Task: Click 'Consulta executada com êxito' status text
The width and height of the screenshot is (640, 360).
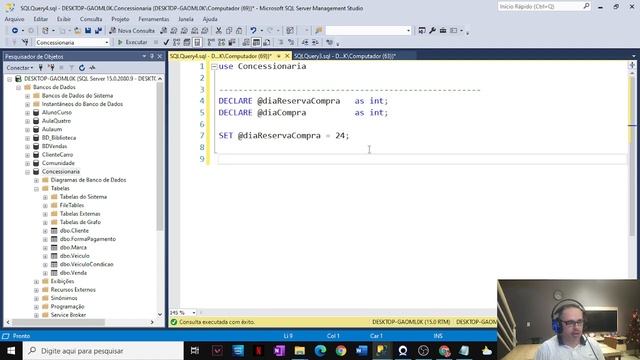Action: click(x=217, y=322)
